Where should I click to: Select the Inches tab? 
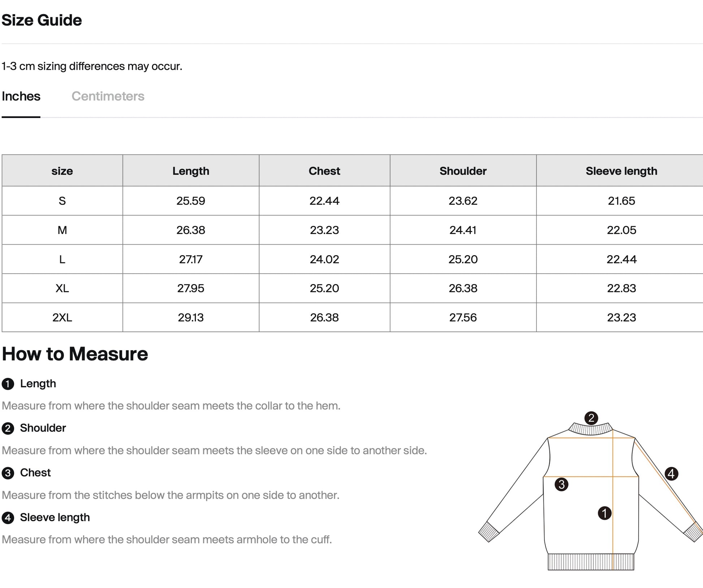tap(21, 96)
